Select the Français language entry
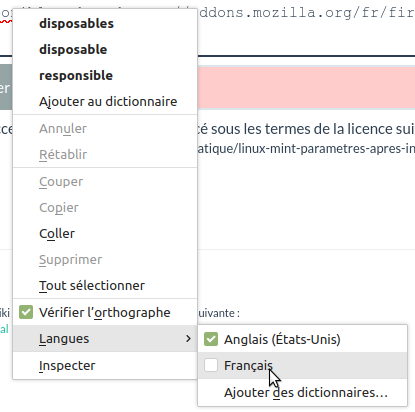The image size is (415, 412). click(x=302, y=365)
